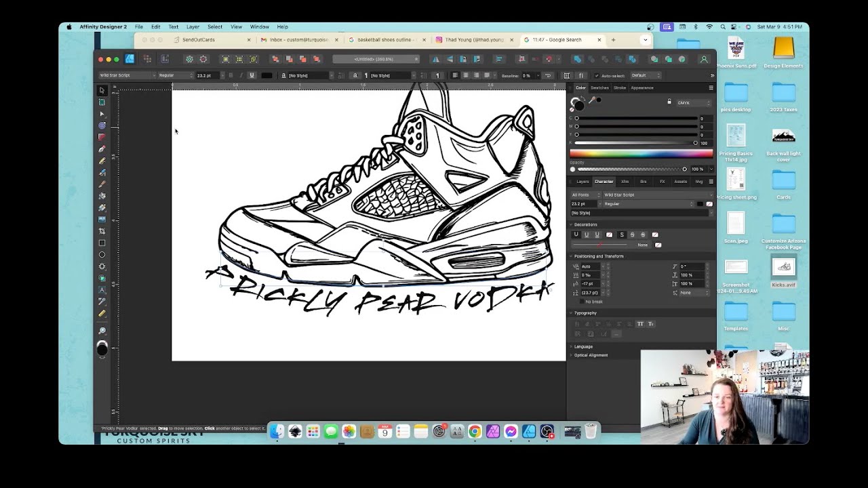This screenshot has height=488, width=868.
Task: Open the Window menu
Action: (x=260, y=26)
